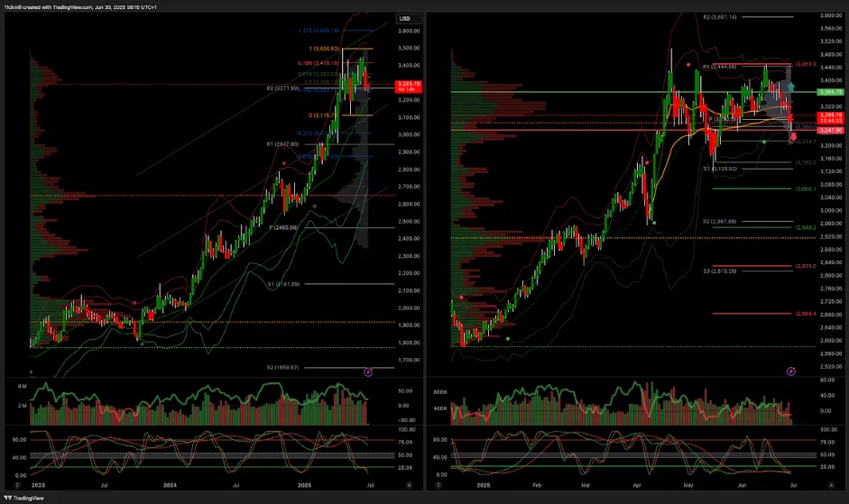This screenshot has height=504, width=849.
Task: Click the red down-arrow marker on right chart
Action: pyautogui.click(x=793, y=136)
